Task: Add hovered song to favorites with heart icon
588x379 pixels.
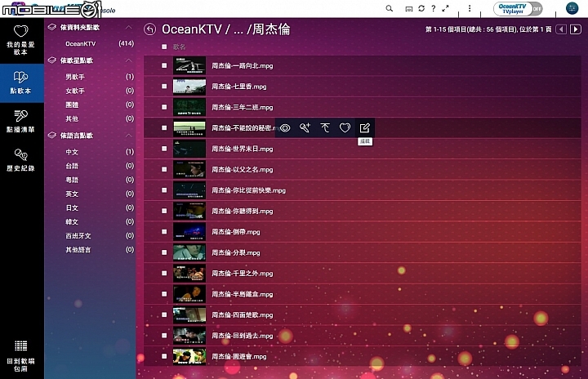Action: click(x=345, y=128)
